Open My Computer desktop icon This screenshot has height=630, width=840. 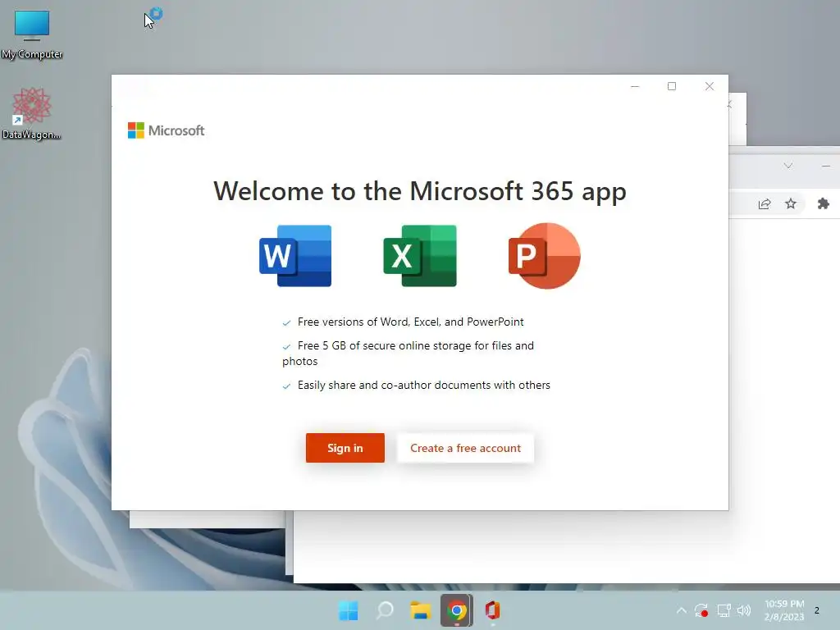click(x=32, y=34)
